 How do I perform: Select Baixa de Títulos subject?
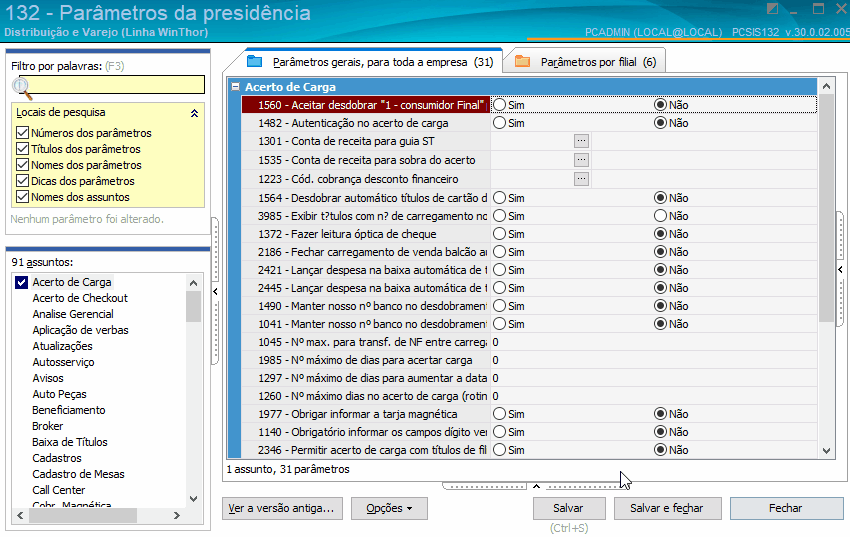(69, 442)
